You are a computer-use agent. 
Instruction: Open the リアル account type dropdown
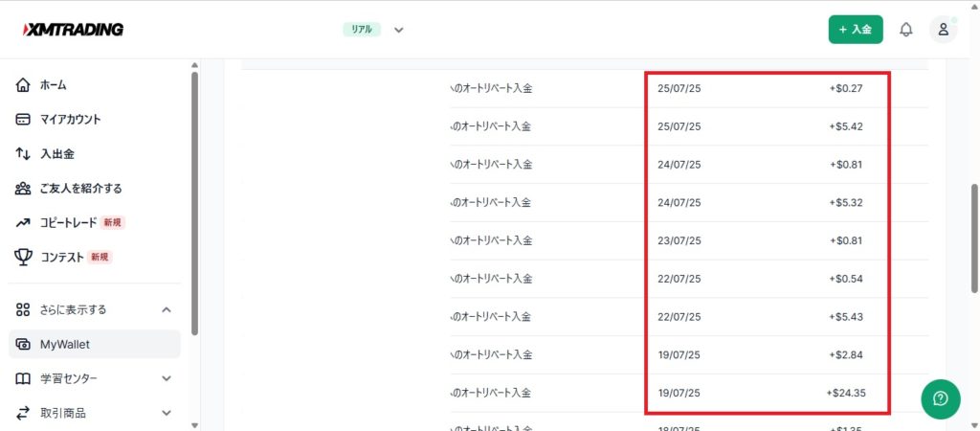pos(399,30)
